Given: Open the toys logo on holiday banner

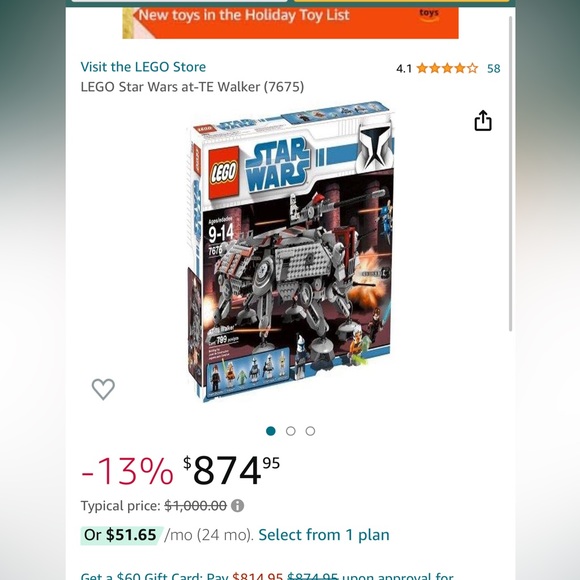Looking at the screenshot, I should tap(429, 15).
